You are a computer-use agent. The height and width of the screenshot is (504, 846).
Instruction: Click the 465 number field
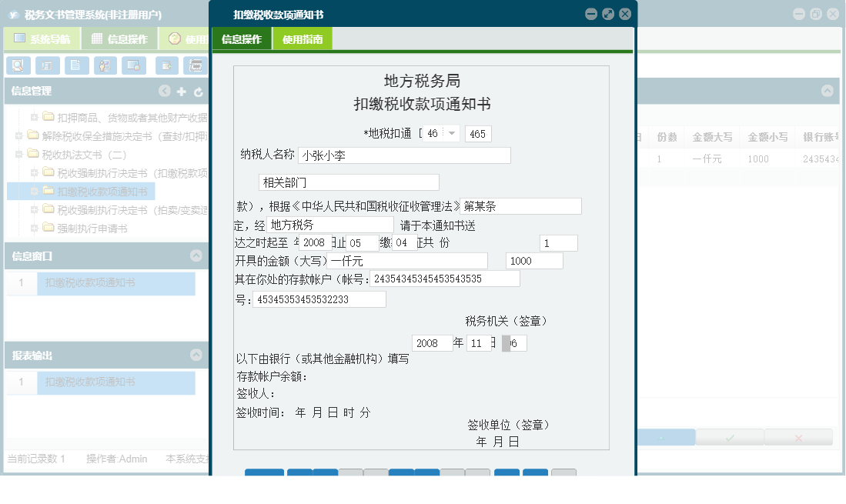(x=478, y=134)
